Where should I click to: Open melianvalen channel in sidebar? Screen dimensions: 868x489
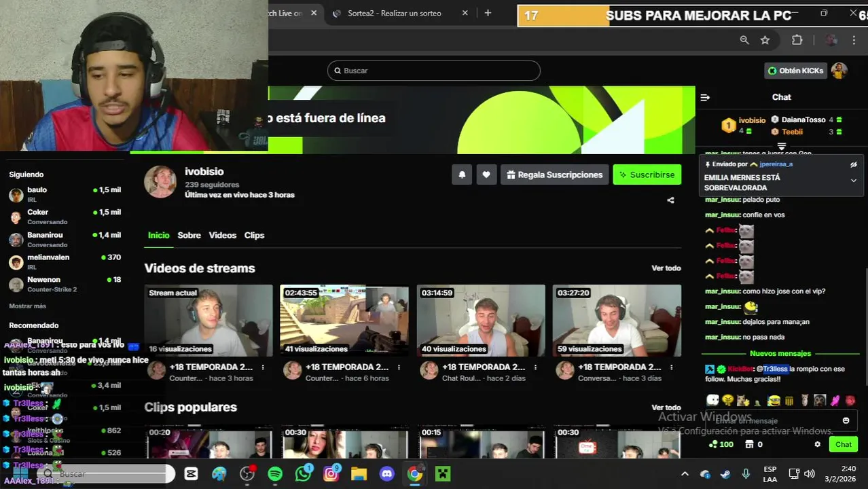point(65,261)
